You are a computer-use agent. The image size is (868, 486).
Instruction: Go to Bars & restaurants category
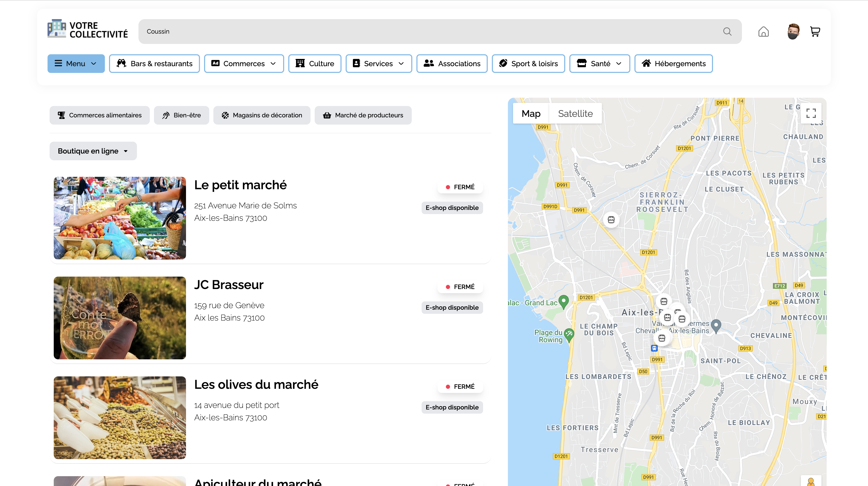(154, 63)
